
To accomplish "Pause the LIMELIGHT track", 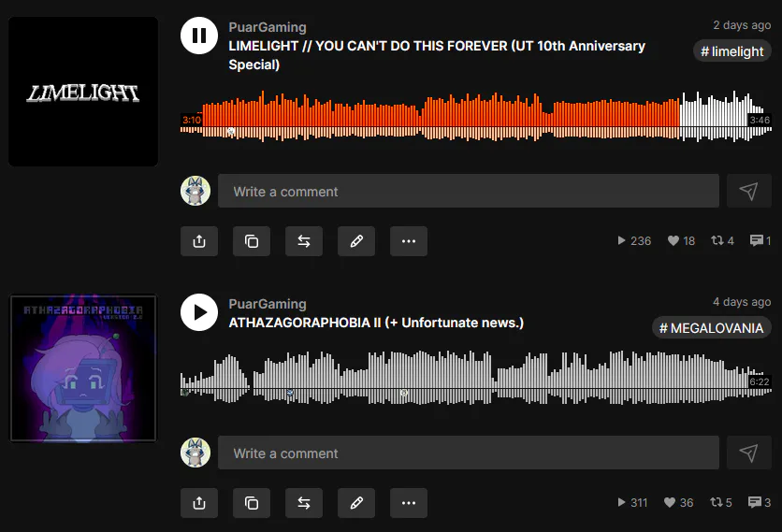I will click(x=199, y=36).
